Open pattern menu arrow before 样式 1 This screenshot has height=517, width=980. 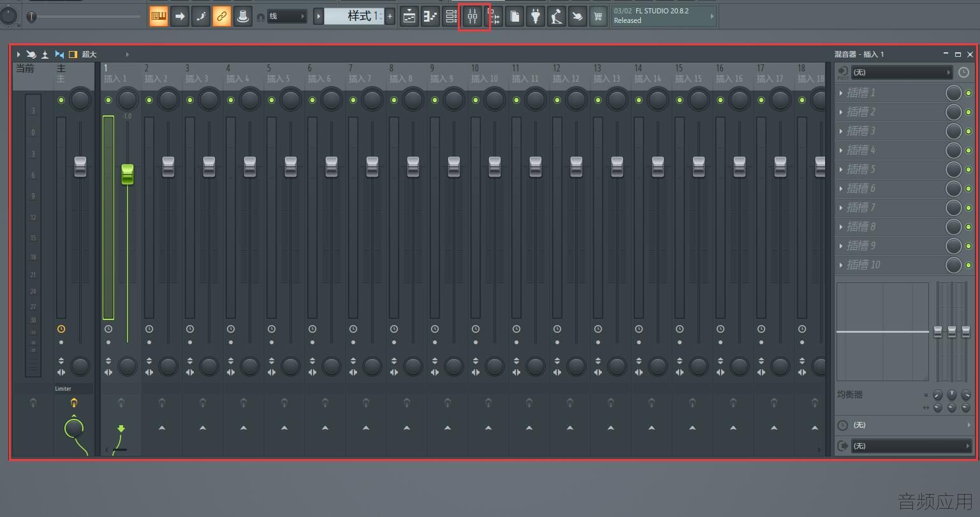click(x=318, y=17)
